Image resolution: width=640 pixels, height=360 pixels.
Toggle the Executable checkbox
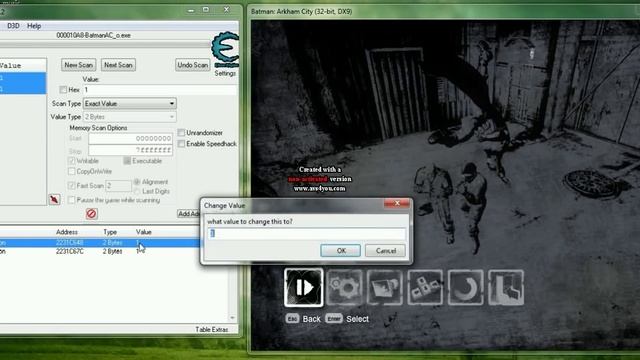(x=127, y=161)
